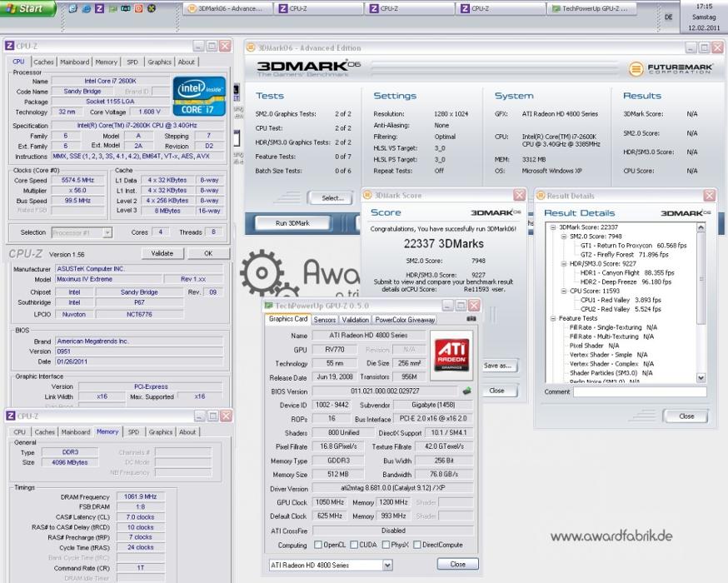The width and height of the screenshot is (728, 583).
Task: Click the GPU-Z window title bar icon
Action: click(268, 306)
